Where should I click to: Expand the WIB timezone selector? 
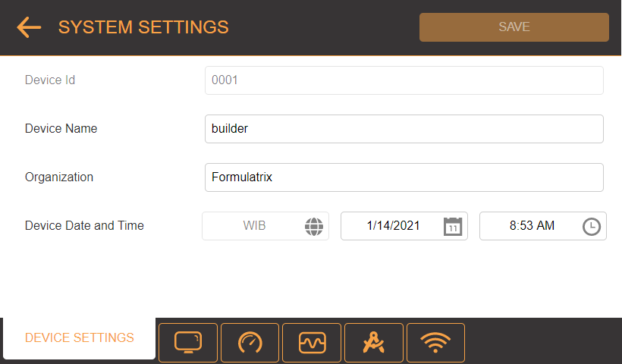[265, 226]
